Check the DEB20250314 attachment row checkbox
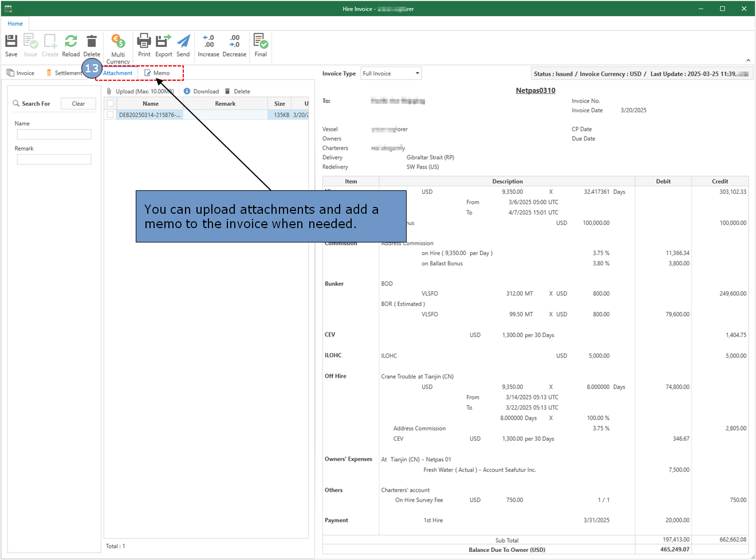Viewport: 756px width, 560px height. [x=111, y=115]
